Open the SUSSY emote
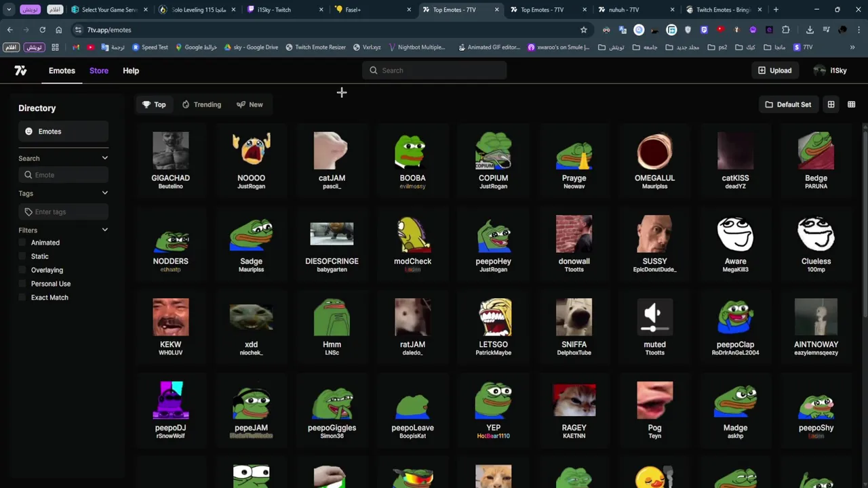The width and height of the screenshot is (868, 488). pos(654,244)
